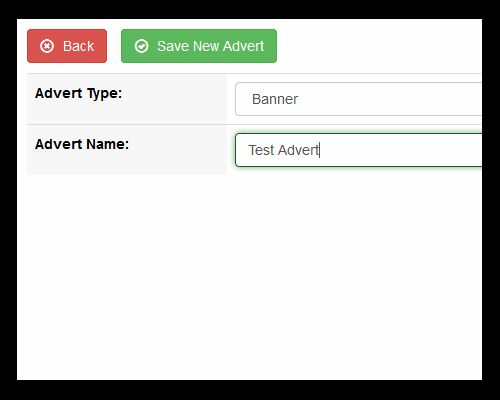
Task: Click the 'Test Advert' text in name field
Action: tap(284, 150)
